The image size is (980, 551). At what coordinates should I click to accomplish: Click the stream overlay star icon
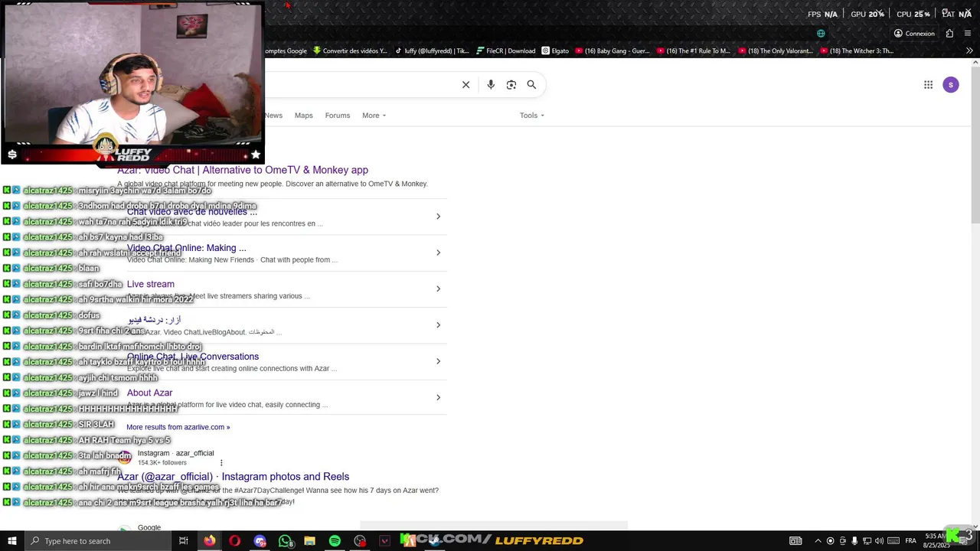(x=255, y=155)
